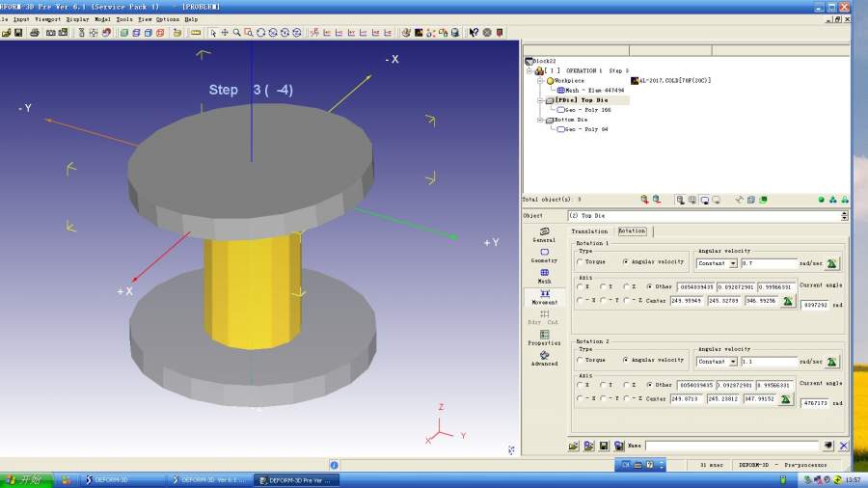Open the Geometry section in object sidebar
Screen dimensions: 868x488
coord(544,255)
